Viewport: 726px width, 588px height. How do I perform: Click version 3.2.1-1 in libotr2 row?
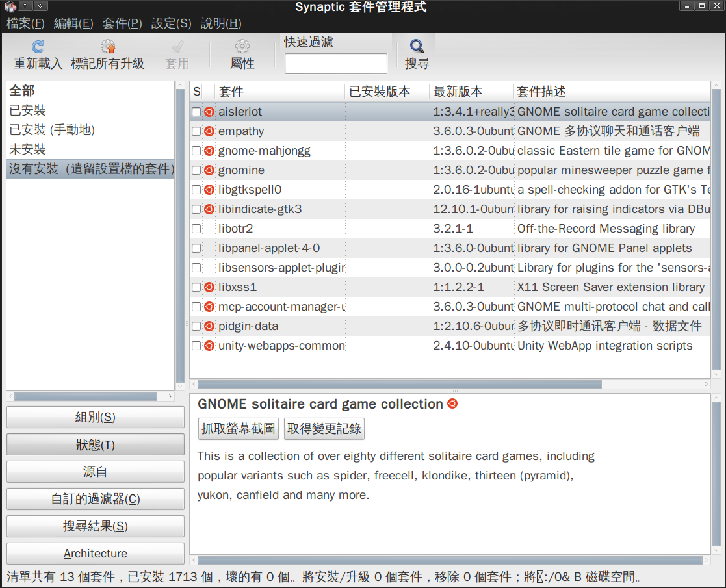[453, 228]
